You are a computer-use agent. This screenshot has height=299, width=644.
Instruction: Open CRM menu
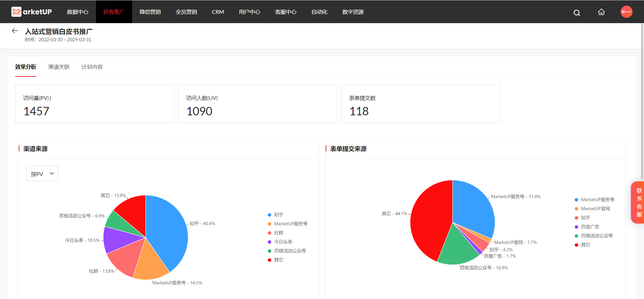218,12
